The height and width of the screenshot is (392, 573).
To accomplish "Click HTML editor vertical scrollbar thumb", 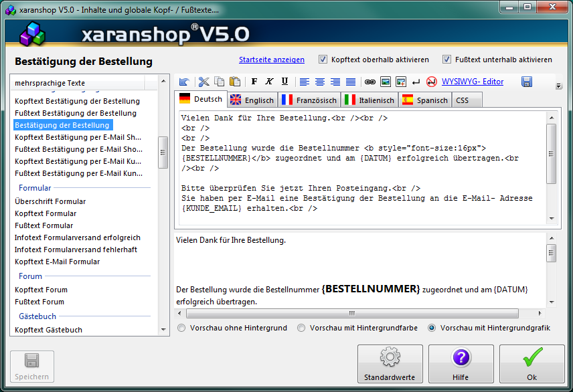I will coord(551,154).
